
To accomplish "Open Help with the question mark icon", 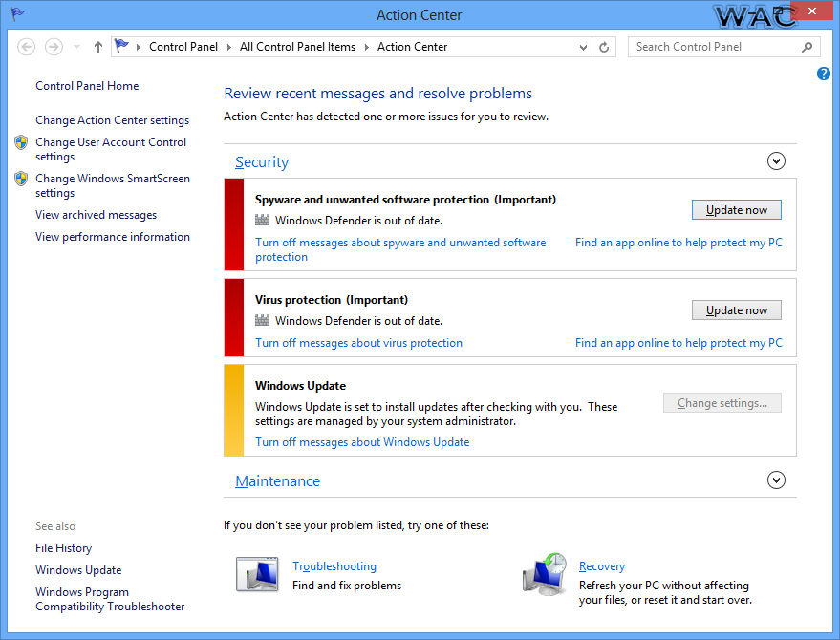I will click(x=824, y=74).
